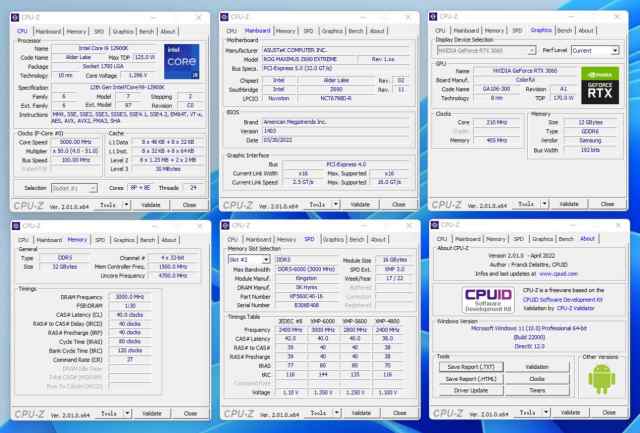Open the CPUID Software Development Kit link
This screenshot has width=640, height=433.
[562, 300]
